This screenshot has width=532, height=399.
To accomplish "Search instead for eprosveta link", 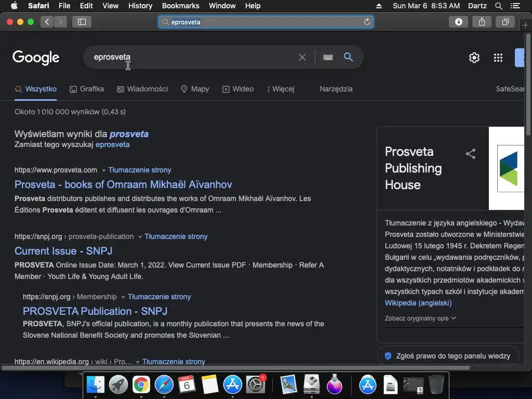I will pyautogui.click(x=113, y=144).
